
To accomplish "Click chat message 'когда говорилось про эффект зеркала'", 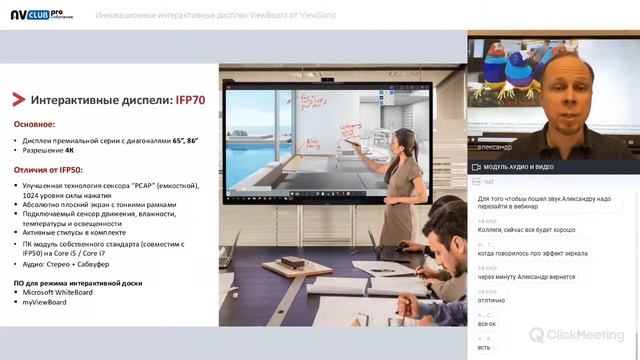I will [533, 253].
